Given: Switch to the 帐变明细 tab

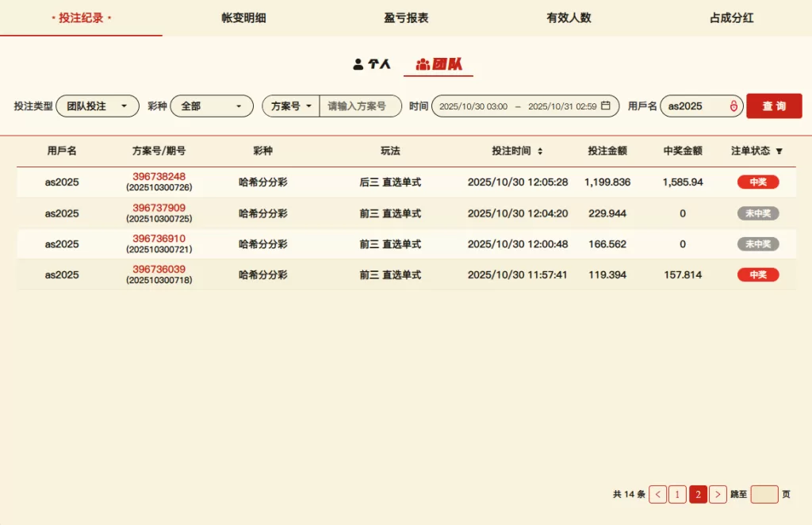Looking at the screenshot, I should coord(243,17).
